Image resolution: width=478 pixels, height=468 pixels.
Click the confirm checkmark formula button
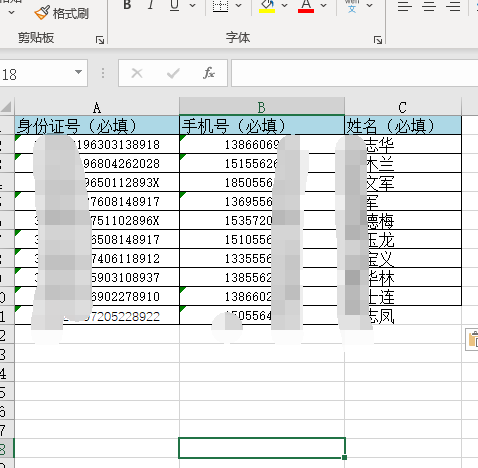click(173, 73)
